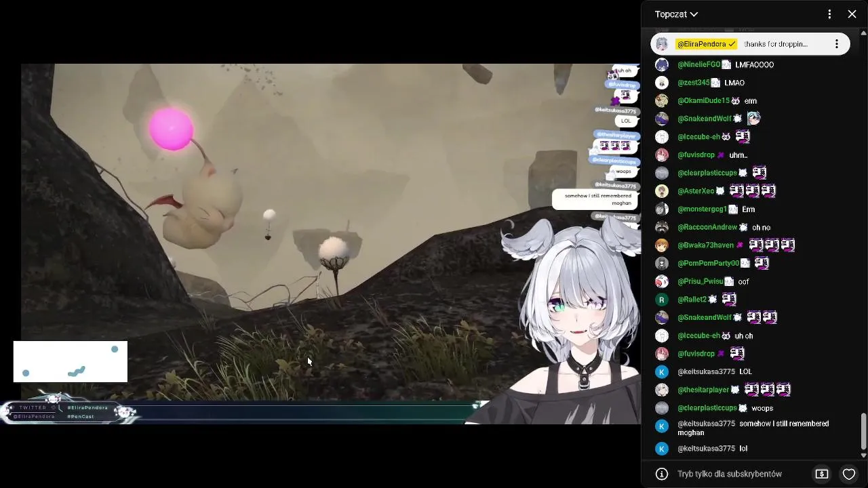
Task: Send a heart reaction in chat
Action: click(849, 474)
